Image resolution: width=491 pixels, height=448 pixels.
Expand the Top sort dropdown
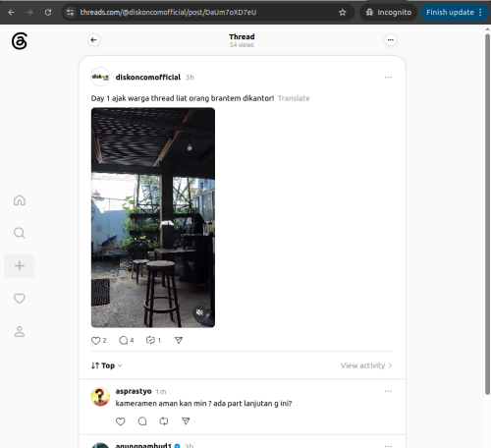107,365
